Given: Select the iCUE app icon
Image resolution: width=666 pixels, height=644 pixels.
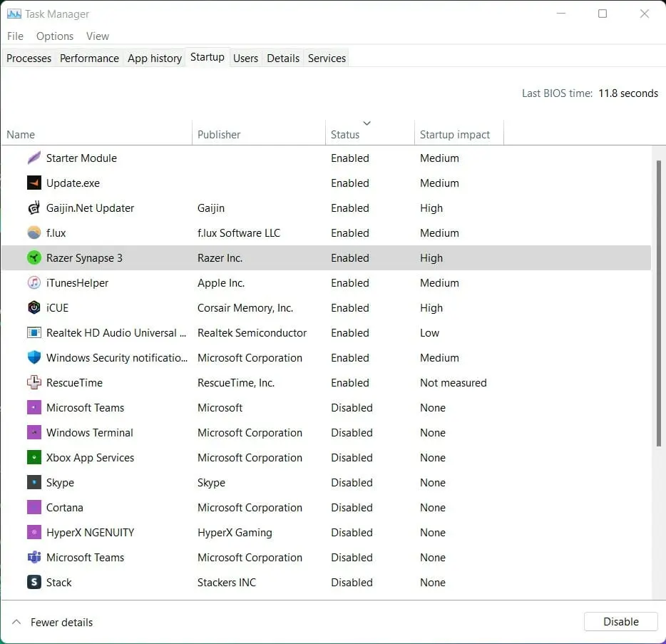Looking at the screenshot, I should pyautogui.click(x=34, y=307).
